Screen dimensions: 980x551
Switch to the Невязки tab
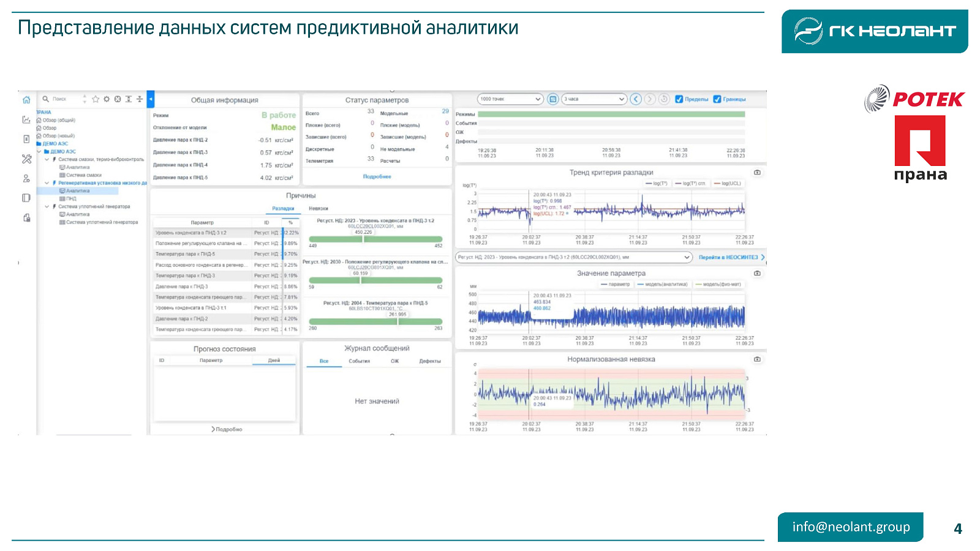(x=318, y=209)
